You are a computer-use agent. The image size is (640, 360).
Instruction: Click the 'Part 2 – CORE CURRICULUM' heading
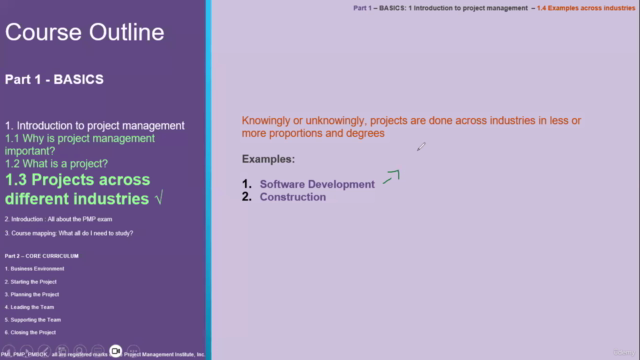[x=42, y=256]
